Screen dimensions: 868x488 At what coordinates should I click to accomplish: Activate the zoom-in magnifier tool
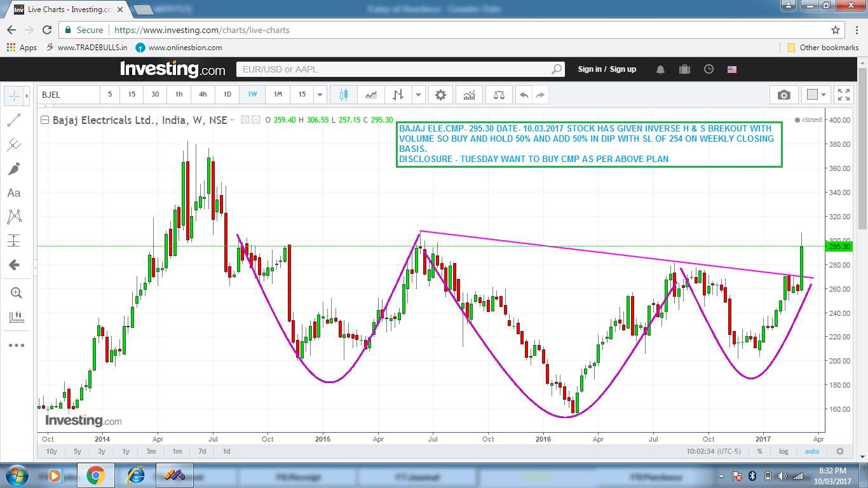[x=16, y=293]
